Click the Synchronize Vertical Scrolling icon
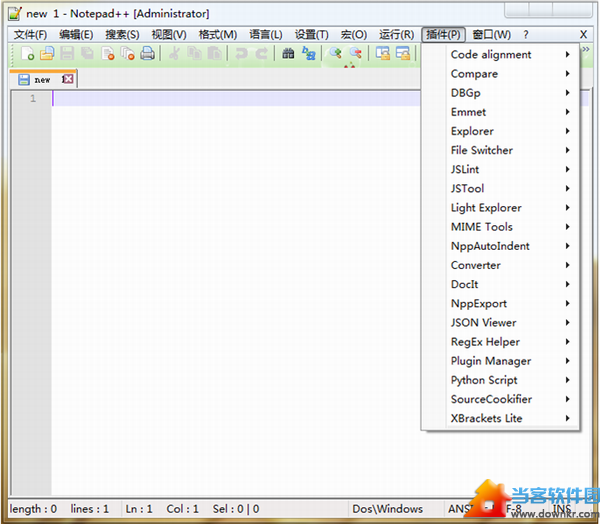This screenshot has width=600, height=524. [x=383, y=54]
